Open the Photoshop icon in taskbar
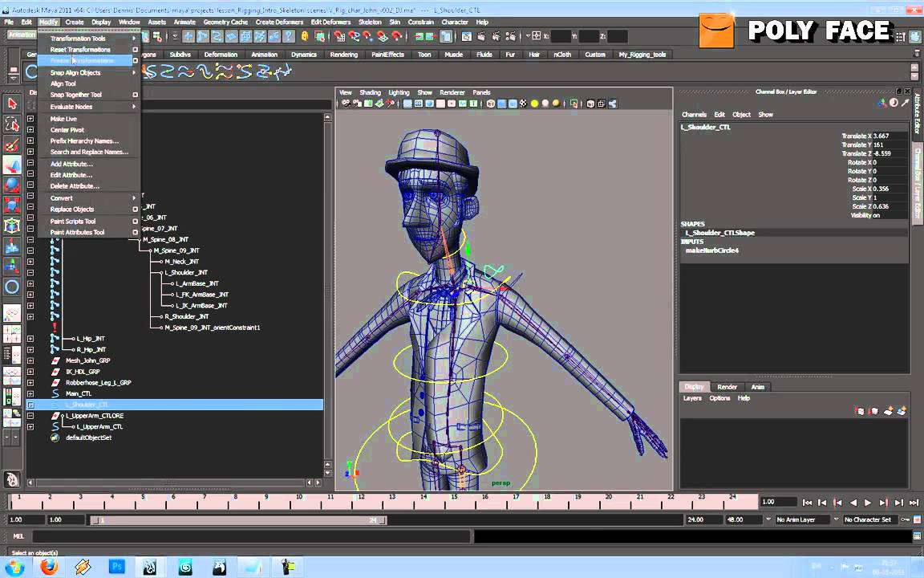This screenshot has width=924, height=578. 117,567
